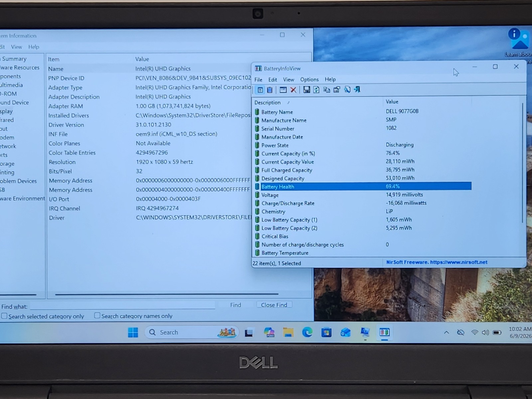Select the Number of charge/discharge cycles row
This screenshot has width=532, height=399.
pyautogui.click(x=362, y=244)
